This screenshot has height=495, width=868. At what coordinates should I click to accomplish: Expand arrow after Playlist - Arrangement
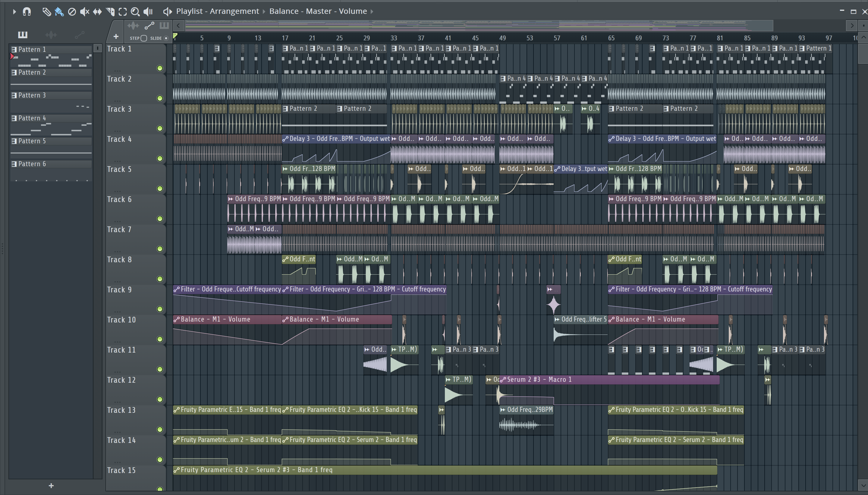264,11
